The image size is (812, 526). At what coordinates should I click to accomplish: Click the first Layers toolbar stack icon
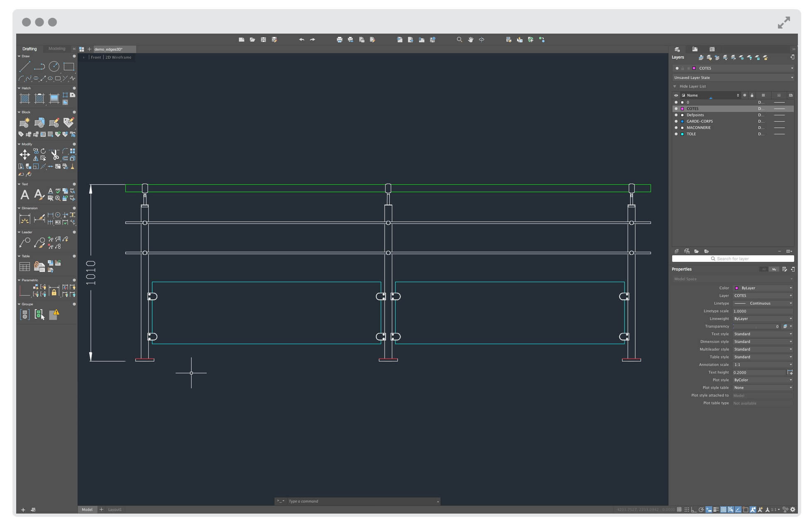point(701,58)
